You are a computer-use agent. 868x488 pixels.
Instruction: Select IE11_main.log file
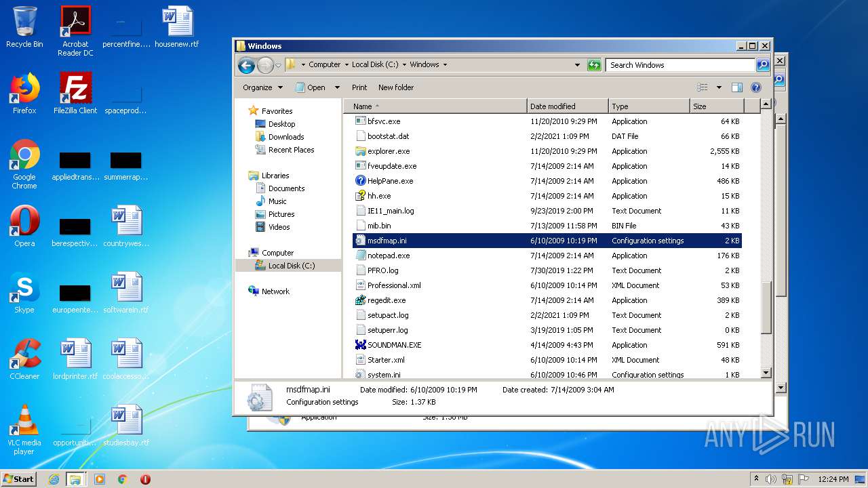pyautogui.click(x=391, y=211)
